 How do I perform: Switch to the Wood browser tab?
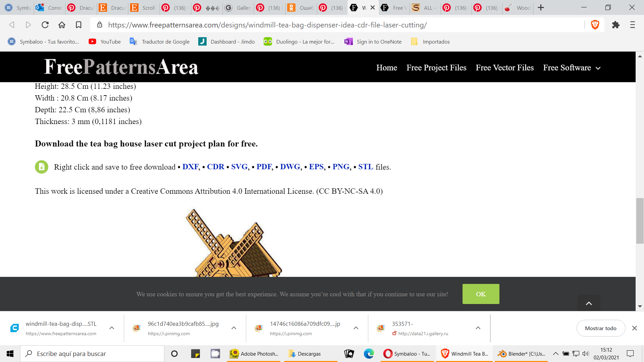click(518, 8)
